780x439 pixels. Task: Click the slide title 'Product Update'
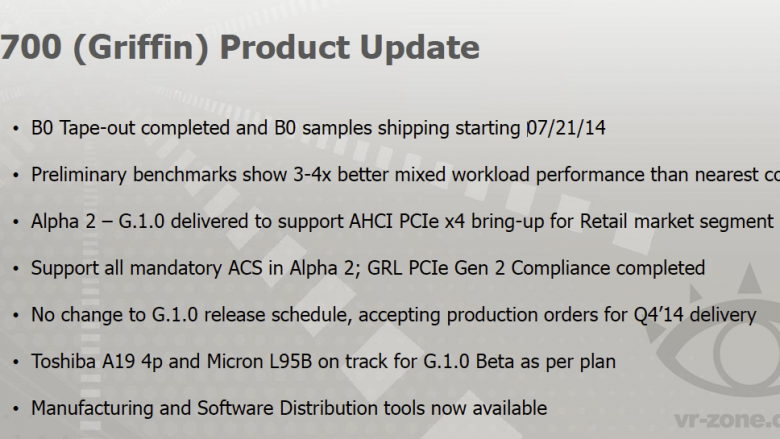pos(349,48)
